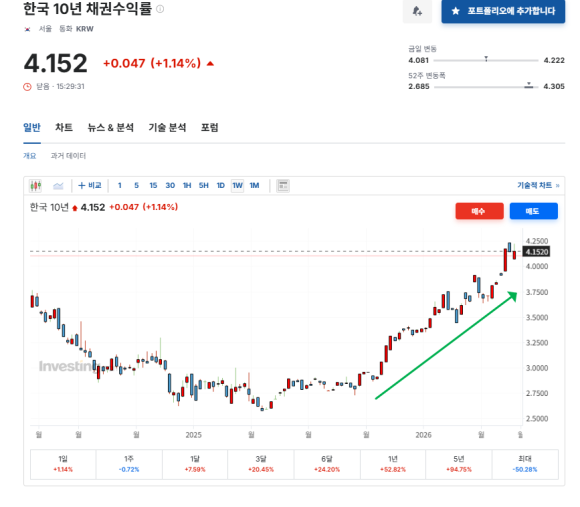Image resolution: width=580 pixels, height=507 pixels.
Task: Click the 4.1520 current price label on axis
Action: pos(536,252)
